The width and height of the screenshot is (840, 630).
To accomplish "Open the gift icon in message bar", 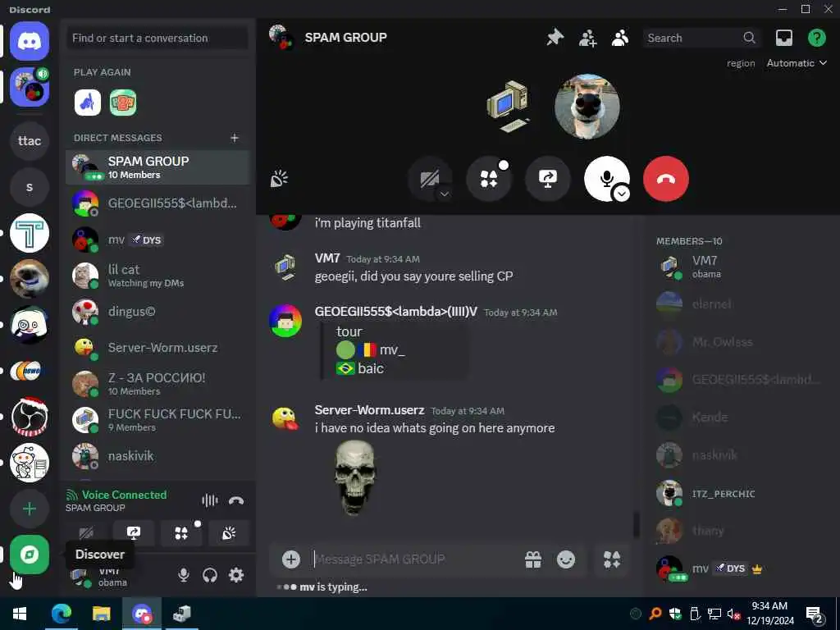I will pos(533,559).
